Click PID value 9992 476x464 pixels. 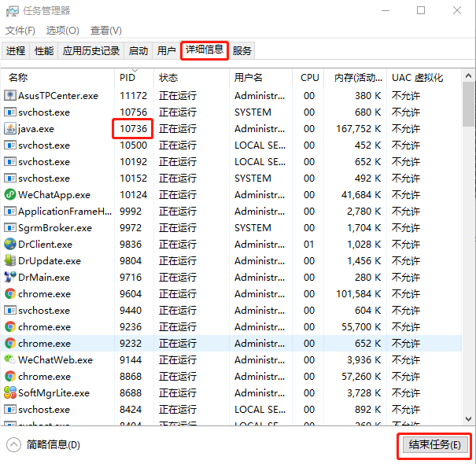click(x=131, y=212)
